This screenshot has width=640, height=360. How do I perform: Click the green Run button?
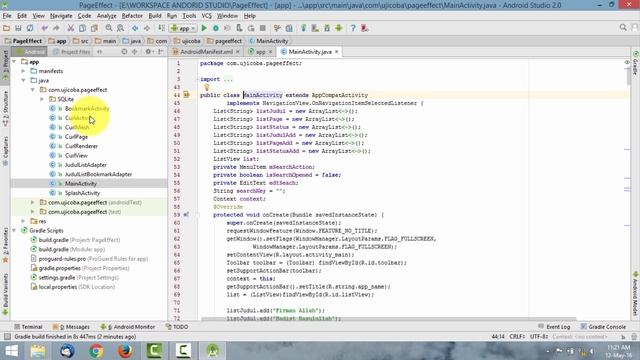click(x=204, y=28)
